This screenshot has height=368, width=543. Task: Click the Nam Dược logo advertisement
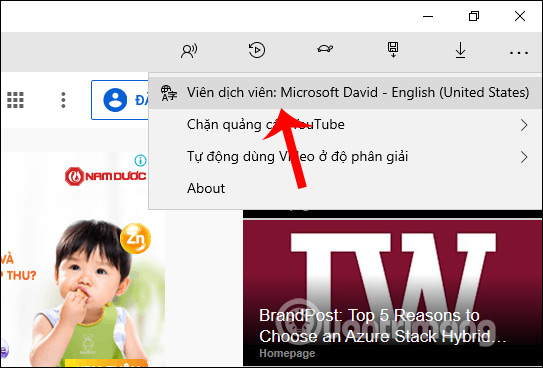click(106, 176)
